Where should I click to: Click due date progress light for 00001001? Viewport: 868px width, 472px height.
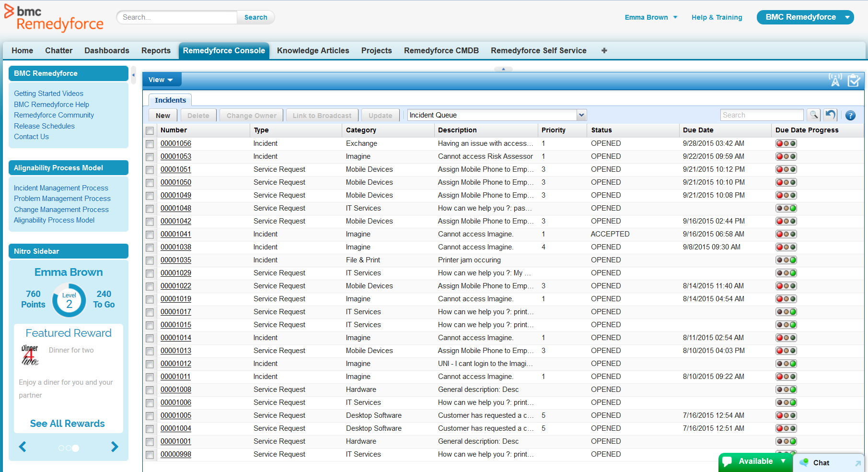point(786,441)
